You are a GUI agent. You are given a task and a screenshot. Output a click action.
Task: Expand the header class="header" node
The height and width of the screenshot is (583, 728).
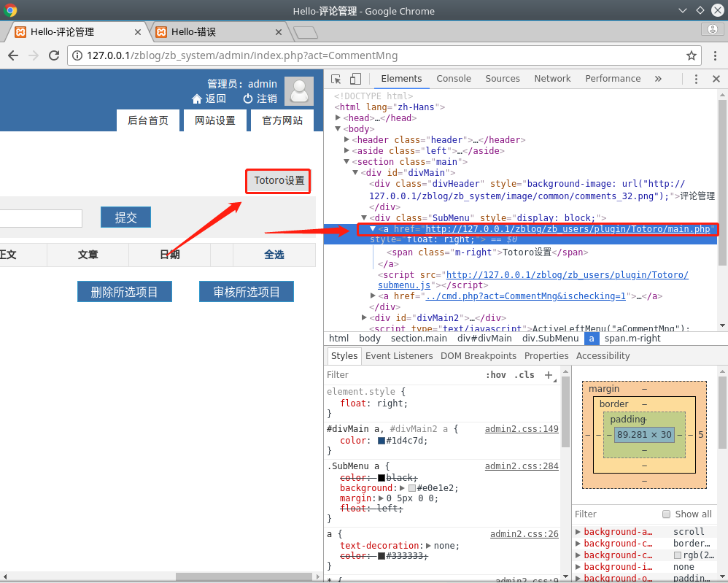(x=346, y=139)
